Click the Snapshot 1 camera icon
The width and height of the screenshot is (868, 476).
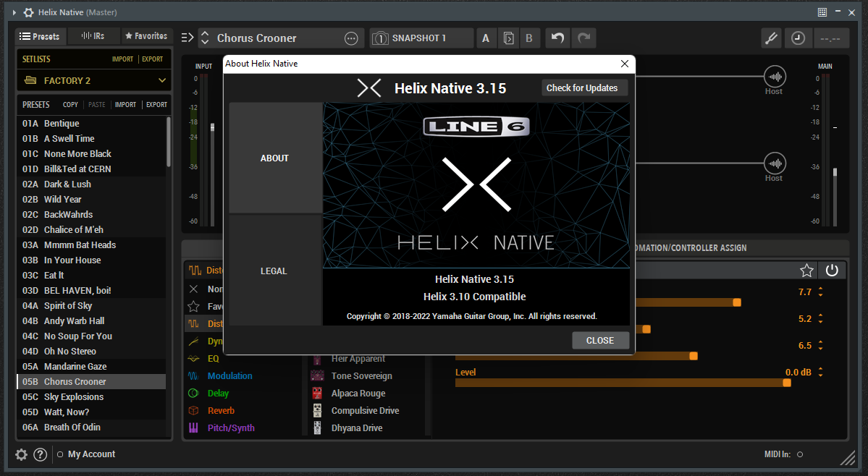point(380,38)
